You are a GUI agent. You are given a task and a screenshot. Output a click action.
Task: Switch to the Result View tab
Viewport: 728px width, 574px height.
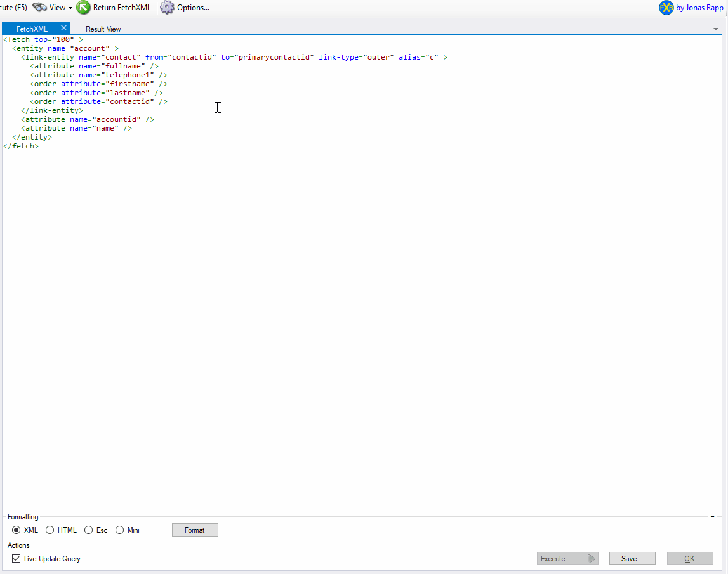[x=103, y=29]
